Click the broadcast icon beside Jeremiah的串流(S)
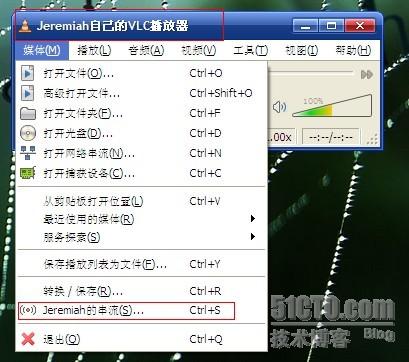Viewport: 409px width, 362px height. point(28,310)
